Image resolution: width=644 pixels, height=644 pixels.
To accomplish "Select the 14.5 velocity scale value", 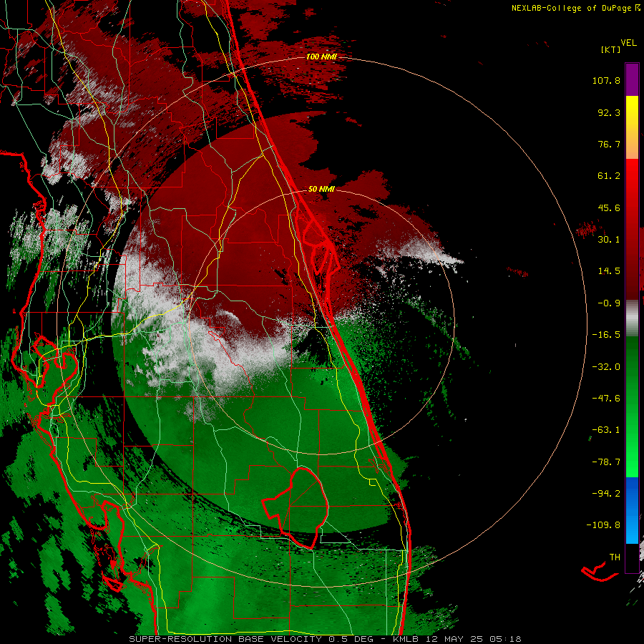I will [x=609, y=271].
